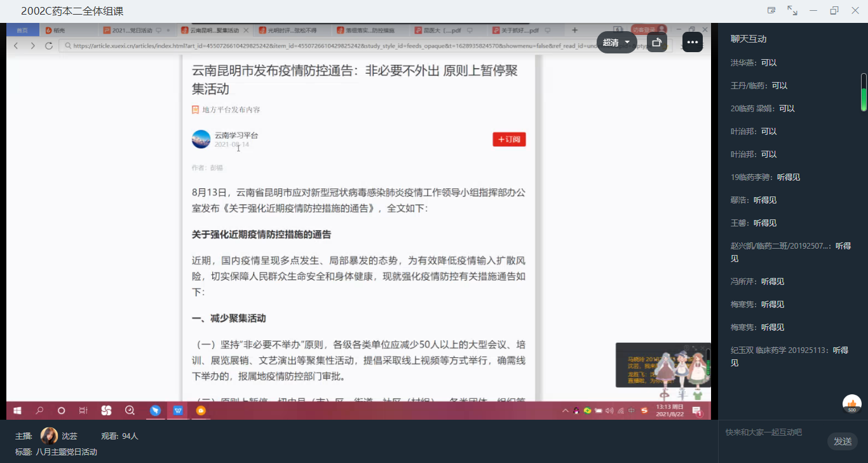Open a new browser tab with the plus icon
Screen dimensions: 868x463
[574, 31]
